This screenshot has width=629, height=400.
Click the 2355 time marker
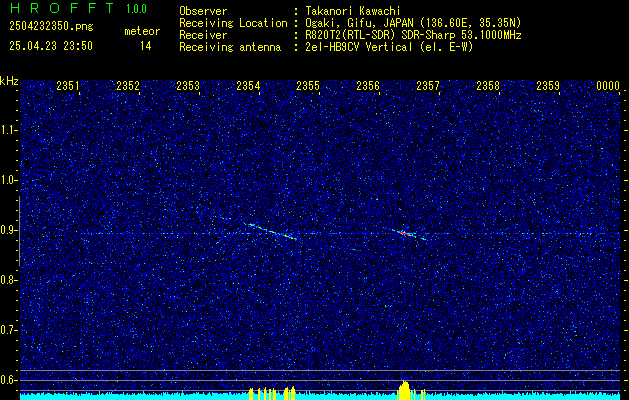(x=308, y=85)
